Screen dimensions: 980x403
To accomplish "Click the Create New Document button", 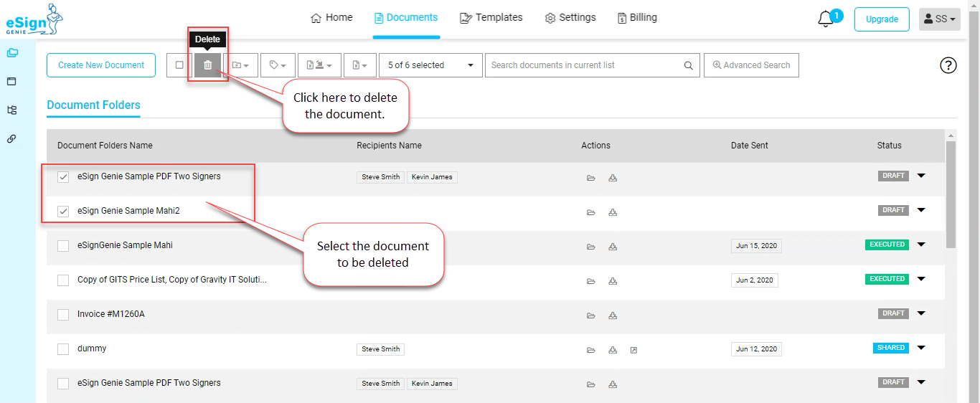I will click(101, 65).
